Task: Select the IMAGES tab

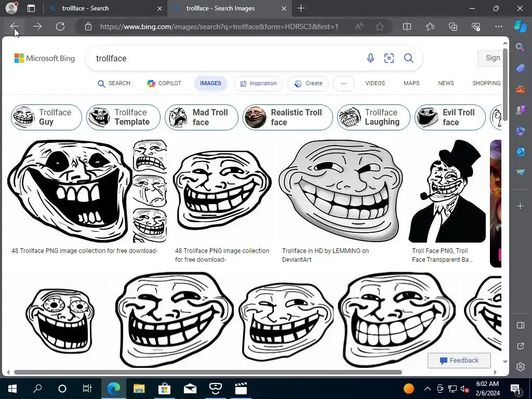Action: [210, 84]
